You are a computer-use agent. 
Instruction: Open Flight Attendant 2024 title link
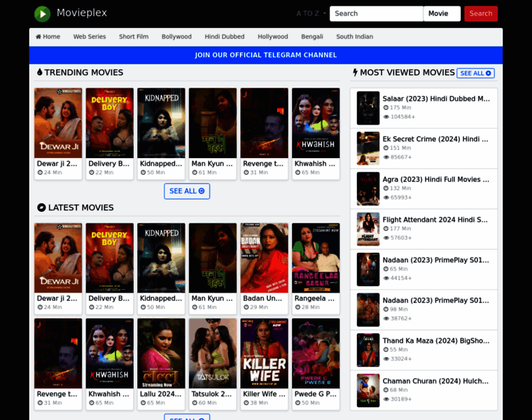pos(435,220)
